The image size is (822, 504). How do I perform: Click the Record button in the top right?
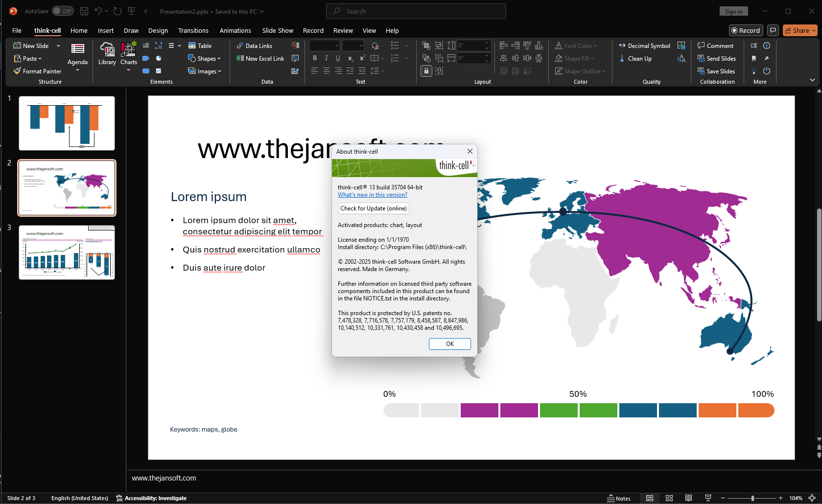point(746,30)
